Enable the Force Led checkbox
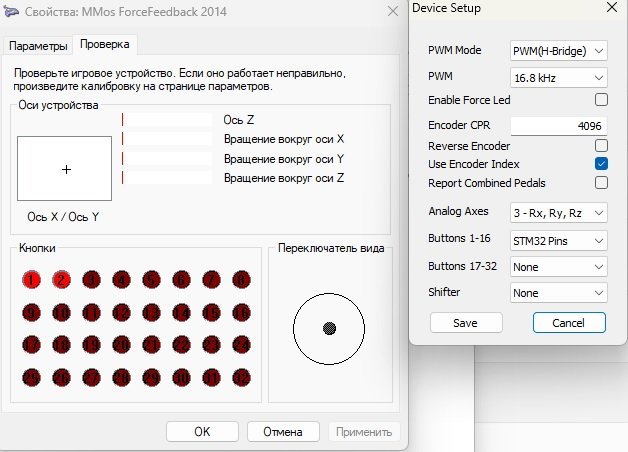The height and width of the screenshot is (452, 628). click(x=601, y=100)
